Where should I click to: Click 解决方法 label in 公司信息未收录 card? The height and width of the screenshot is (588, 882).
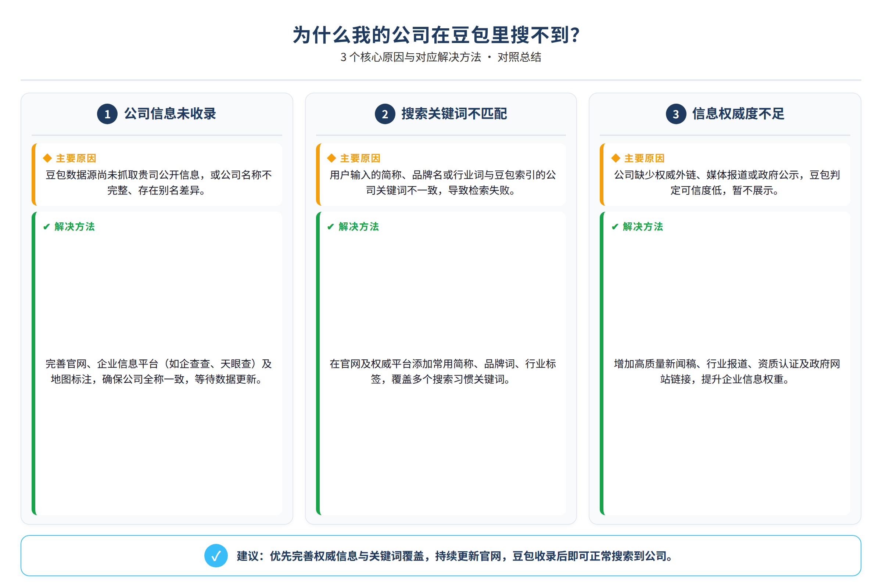(75, 227)
